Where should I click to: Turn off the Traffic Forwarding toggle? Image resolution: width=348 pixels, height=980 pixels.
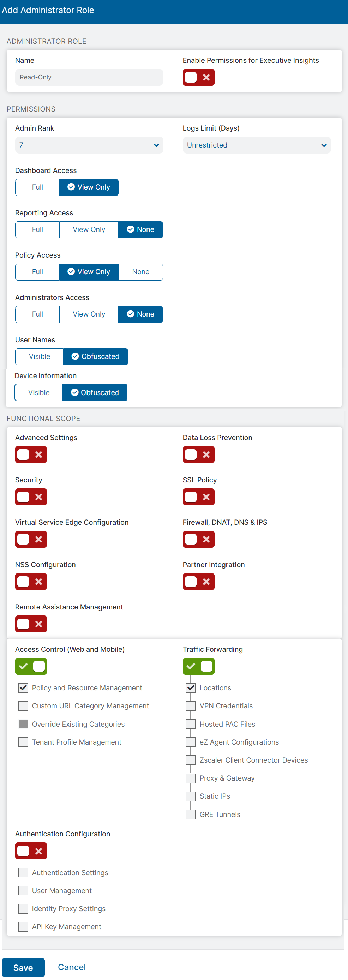(198, 666)
